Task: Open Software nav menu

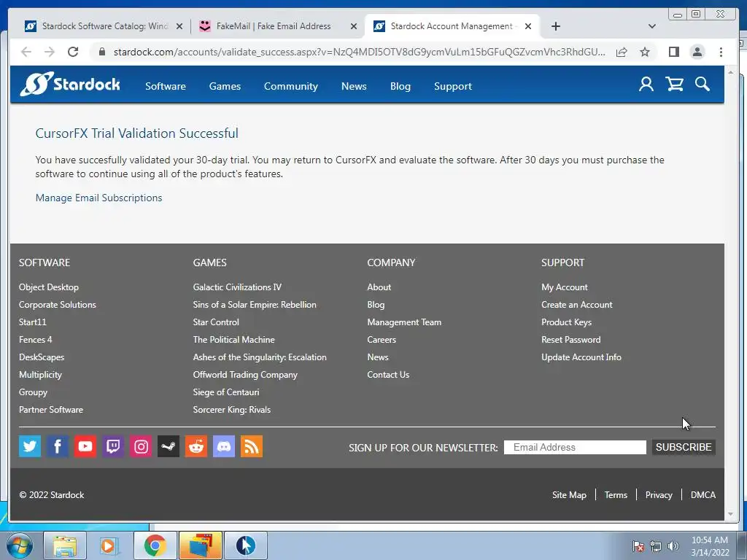Action: coord(166,86)
